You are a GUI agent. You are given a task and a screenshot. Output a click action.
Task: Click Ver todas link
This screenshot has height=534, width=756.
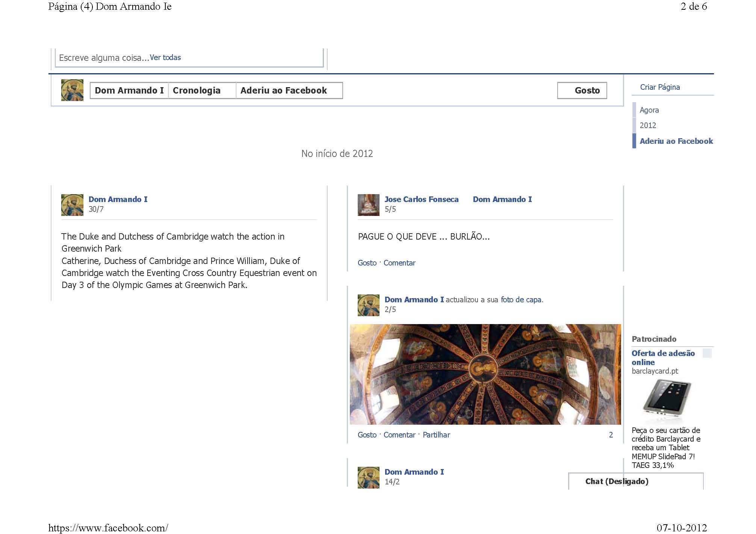pyautogui.click(x=165, y=57)
